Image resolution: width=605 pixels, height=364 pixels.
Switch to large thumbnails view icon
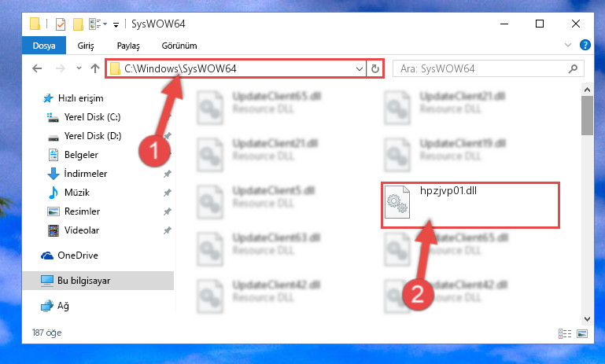(582, 333)
